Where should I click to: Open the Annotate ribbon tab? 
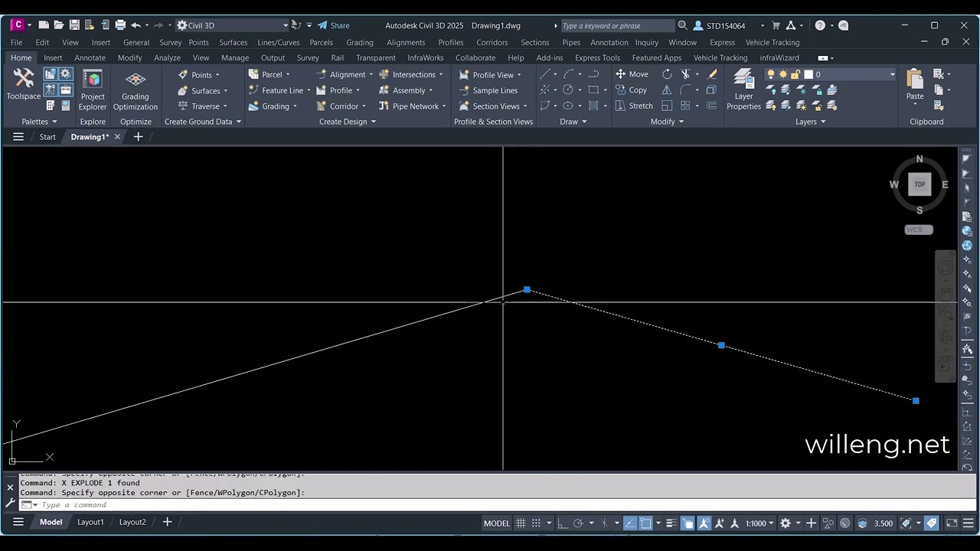90,57
